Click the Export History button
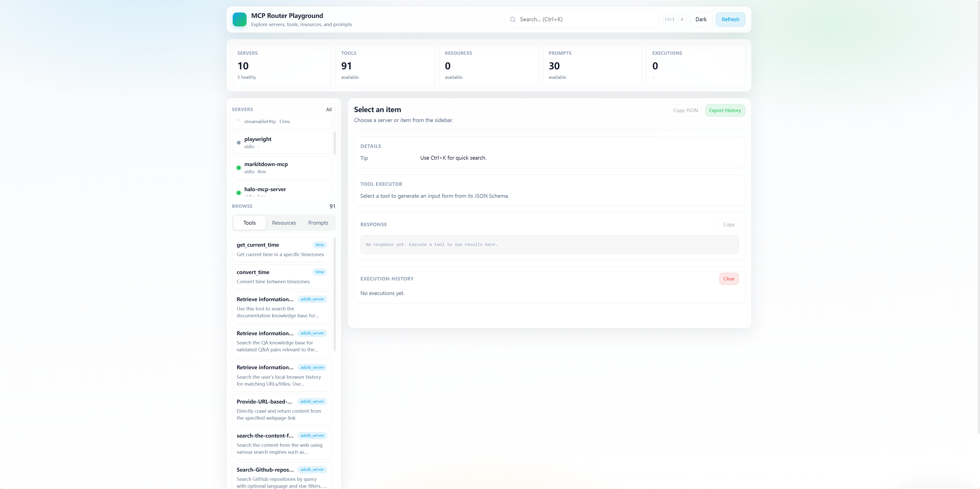The height and width of the screenshot is (489, 980). pyautogui.click(x=725, y=110)
